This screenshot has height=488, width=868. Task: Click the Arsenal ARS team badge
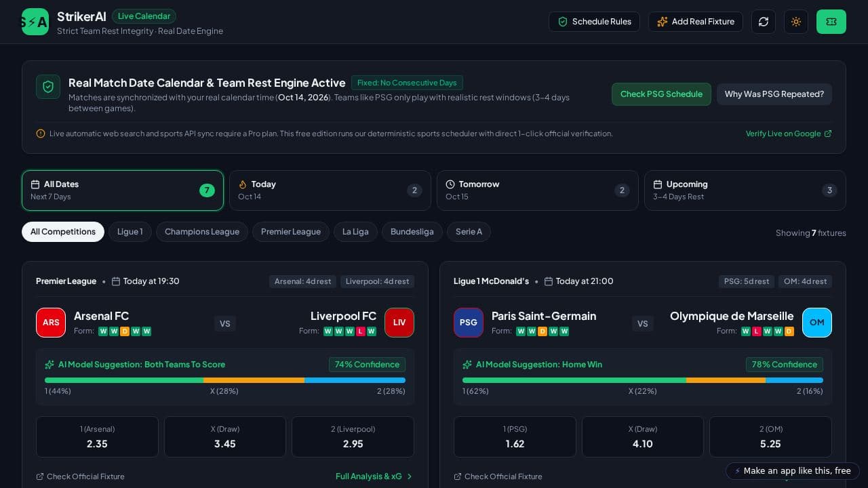click(x=51, y=323)
